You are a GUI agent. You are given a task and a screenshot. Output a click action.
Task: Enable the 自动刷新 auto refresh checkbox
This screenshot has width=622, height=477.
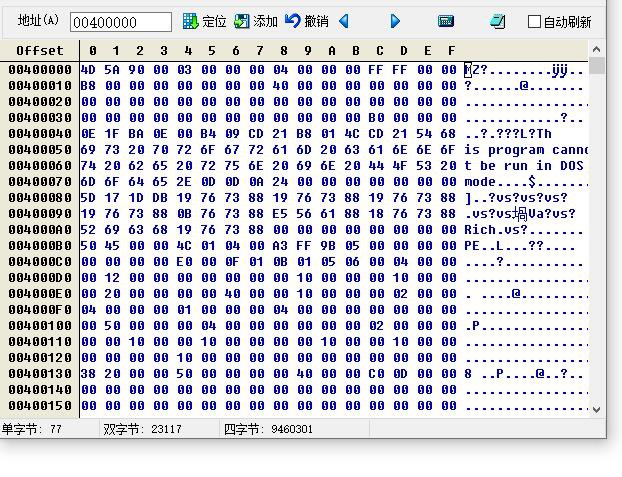[535, 21]
